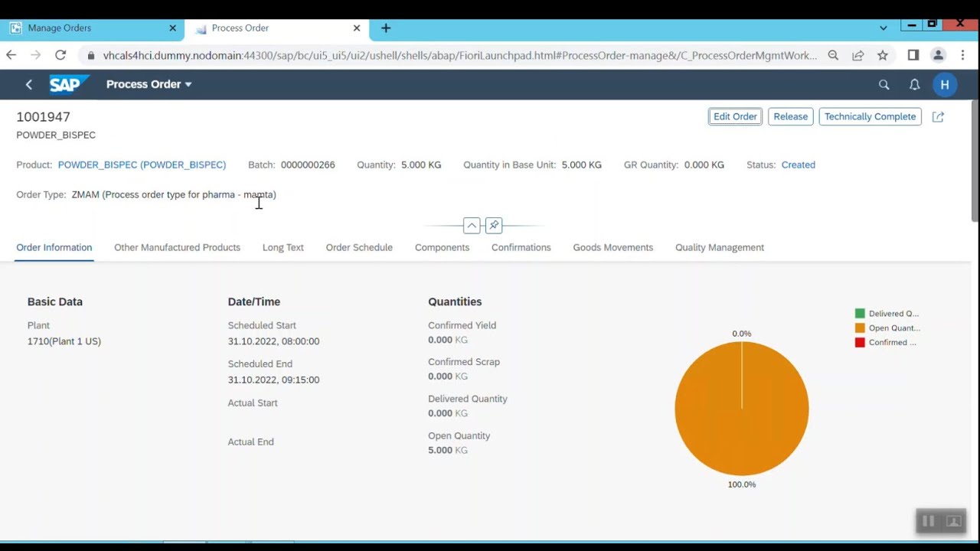The image size is (980, 551).
Task: Click the Technically Complete button
Action: tap(870, 116)
